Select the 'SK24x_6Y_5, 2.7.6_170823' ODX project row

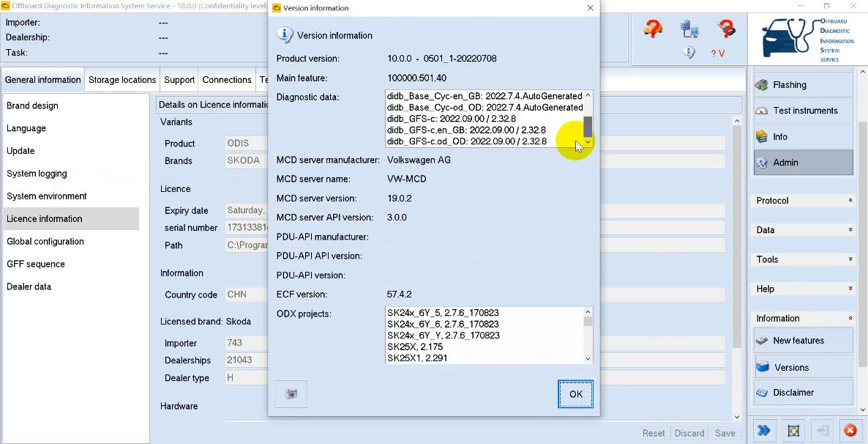pyautogui.click(x=443, y=313)
